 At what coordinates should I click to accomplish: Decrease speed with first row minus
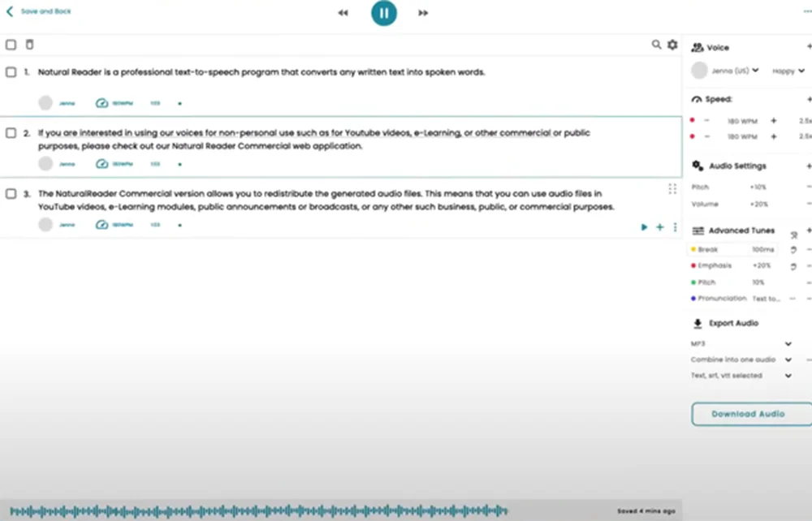[706, 121]
